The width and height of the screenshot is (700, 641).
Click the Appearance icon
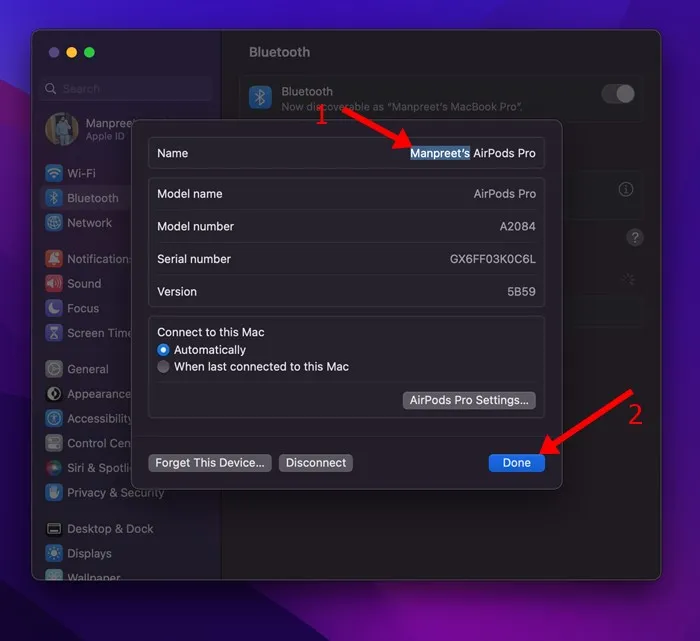coord(54,394)
